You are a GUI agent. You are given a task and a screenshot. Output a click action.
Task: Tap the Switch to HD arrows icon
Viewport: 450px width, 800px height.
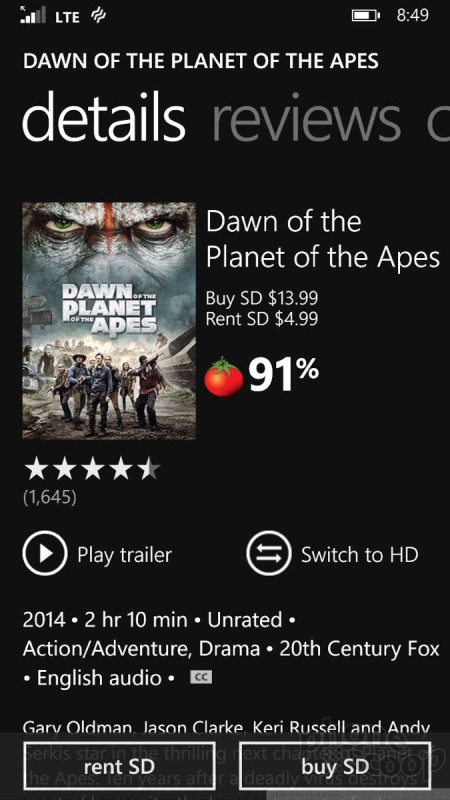(x=269, y=554)
